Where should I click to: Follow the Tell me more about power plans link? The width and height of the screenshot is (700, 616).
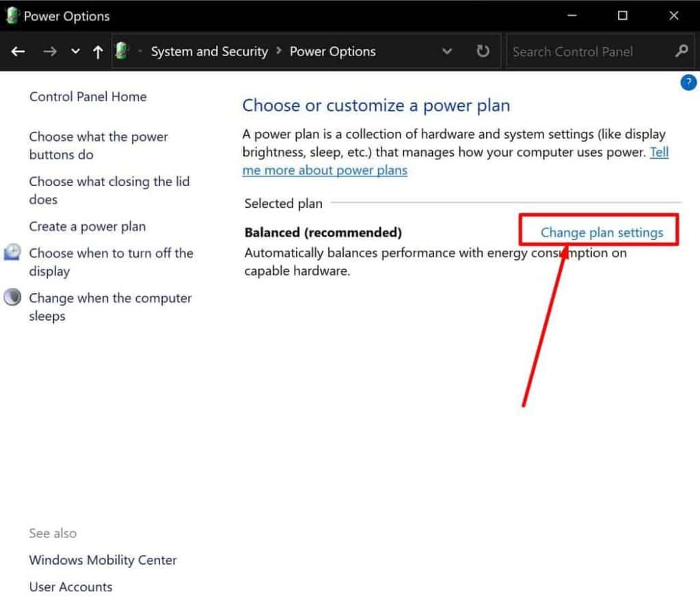324,170
